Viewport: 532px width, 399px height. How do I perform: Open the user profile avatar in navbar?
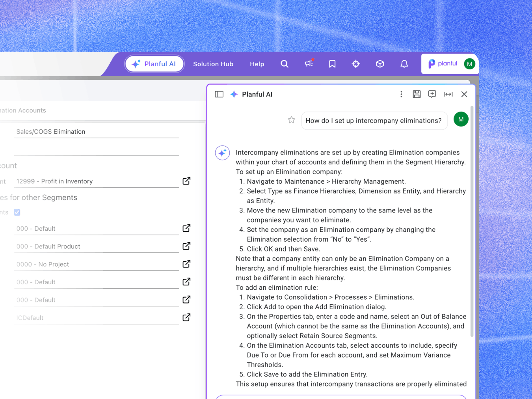[x=469, y=64]
